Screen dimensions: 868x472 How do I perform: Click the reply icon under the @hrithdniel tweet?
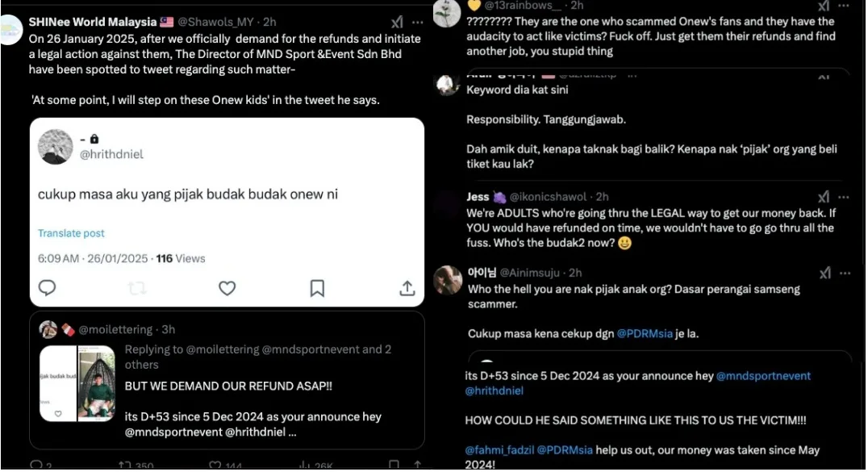point(48,288)
